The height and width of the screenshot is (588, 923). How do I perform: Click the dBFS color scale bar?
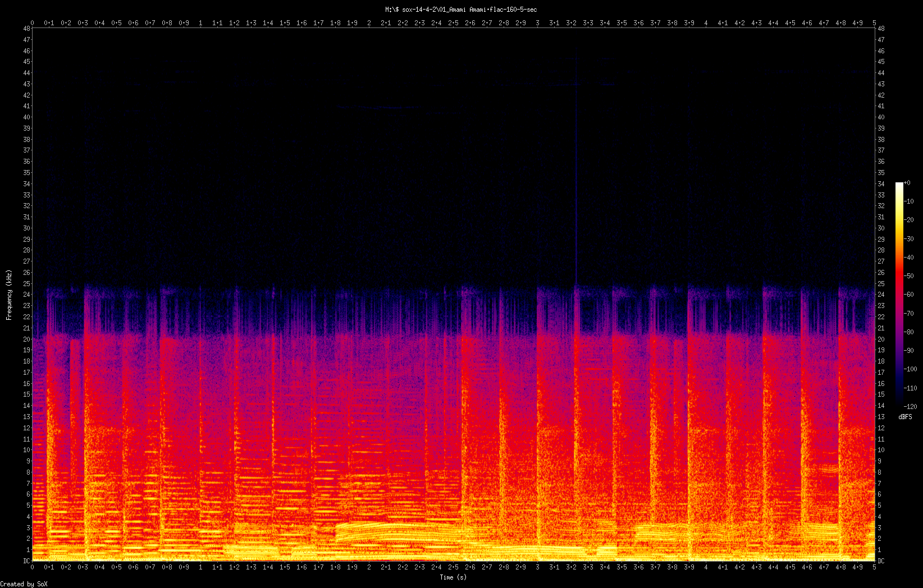(x=899, y=295)
